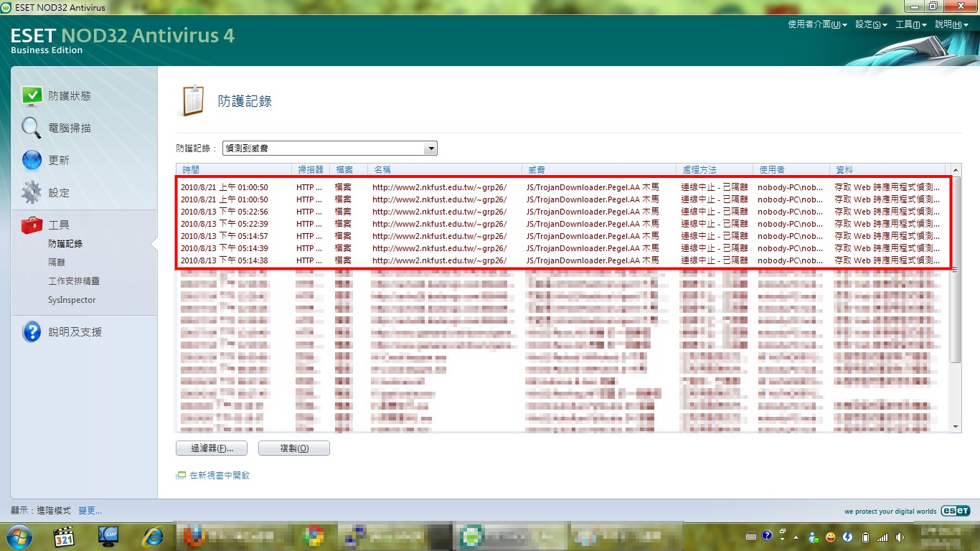Select the log entry at 下午 05:14:57
This screenshot has height=551, width=980.
(563, 236)
